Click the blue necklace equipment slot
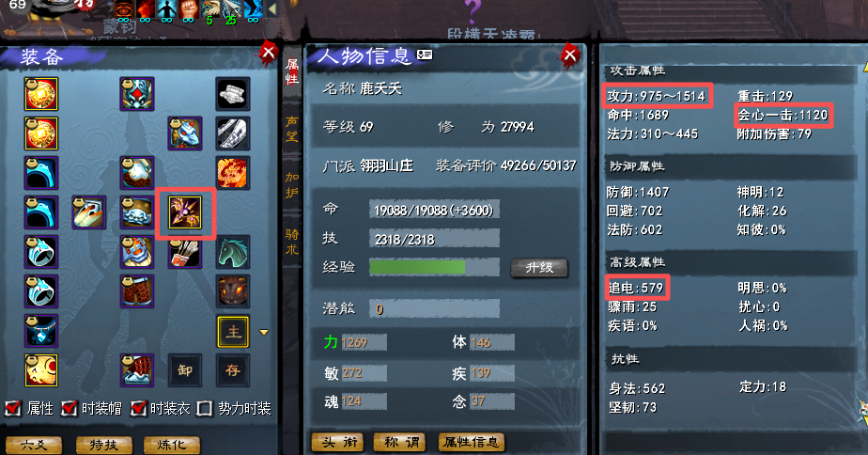 click(x=41, y=331)
